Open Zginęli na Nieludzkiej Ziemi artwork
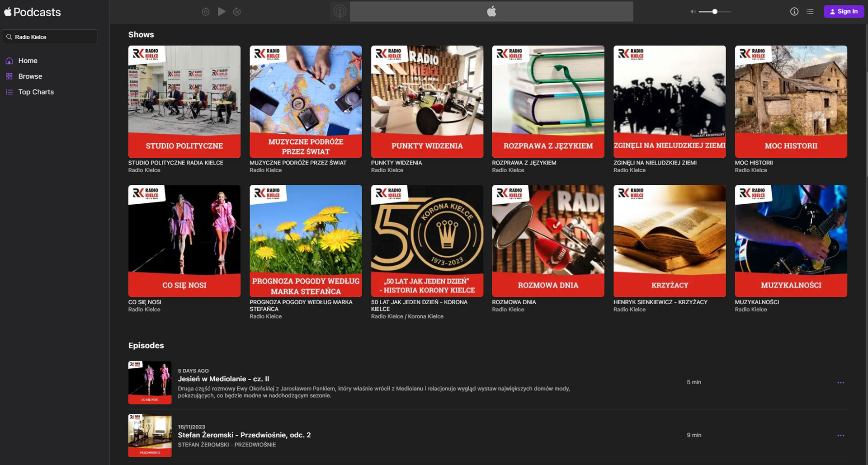Image resolution: width=868 pixels, height=465 pixels. 670,102
